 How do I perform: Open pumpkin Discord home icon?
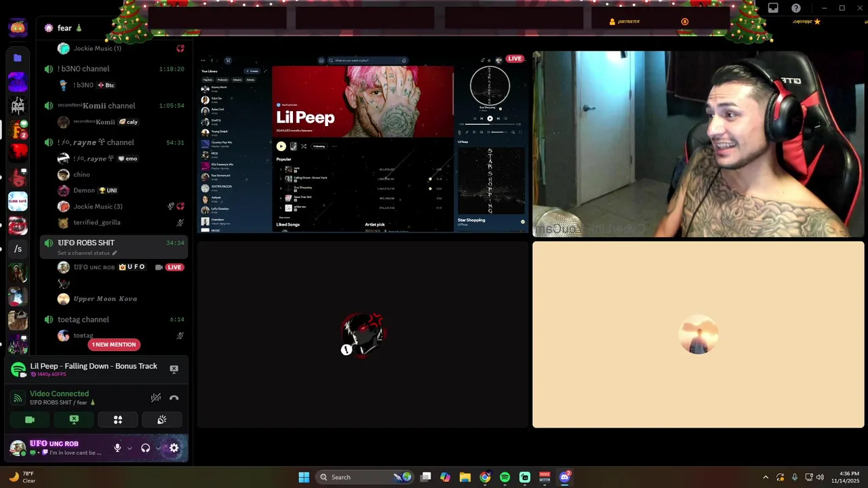18,28
